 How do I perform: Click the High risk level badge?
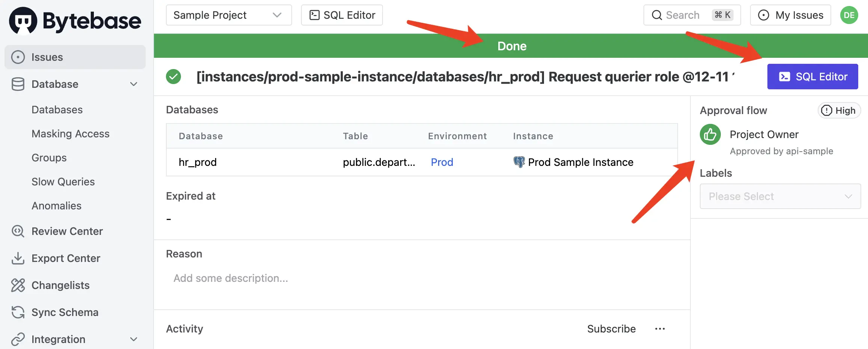(x=839, y=111)
